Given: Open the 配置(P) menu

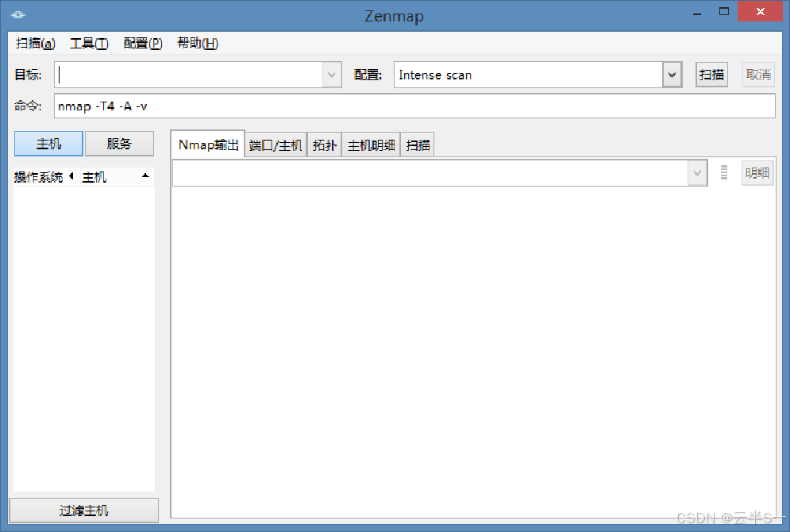Looking at the screenshot, I should (143, 44).
